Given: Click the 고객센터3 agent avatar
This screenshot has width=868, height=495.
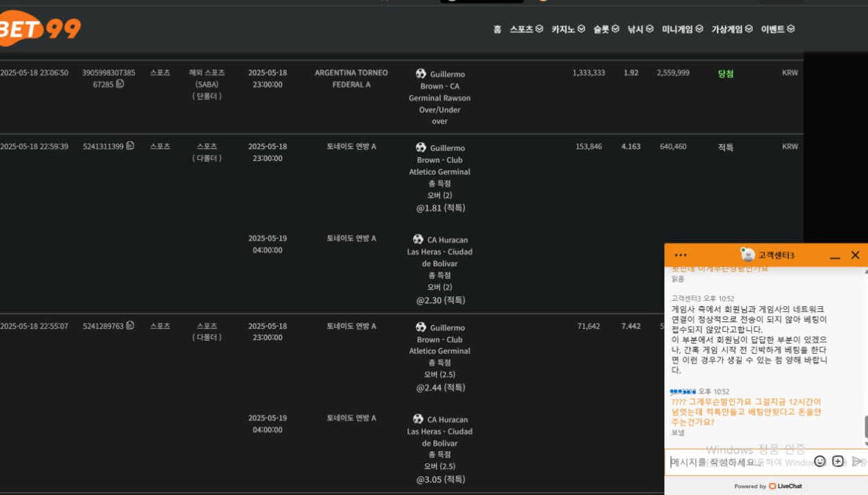Looking at the screenshot, I should [747, 254].
